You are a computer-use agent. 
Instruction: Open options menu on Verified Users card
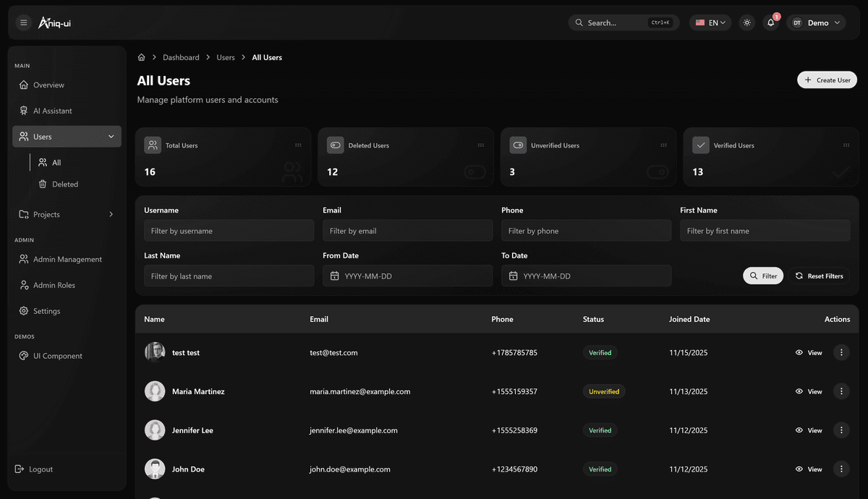(846, 145)
